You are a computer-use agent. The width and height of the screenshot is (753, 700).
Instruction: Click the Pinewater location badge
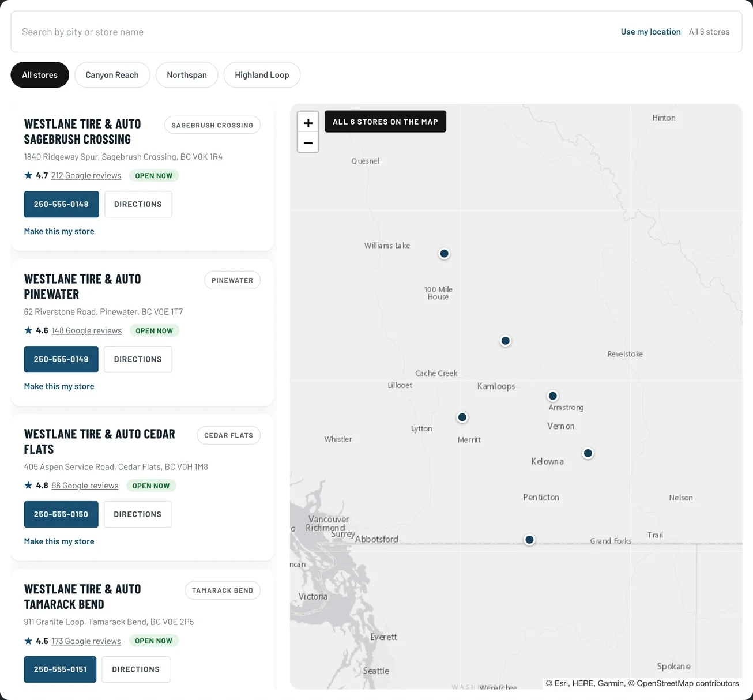coord(232,280)
